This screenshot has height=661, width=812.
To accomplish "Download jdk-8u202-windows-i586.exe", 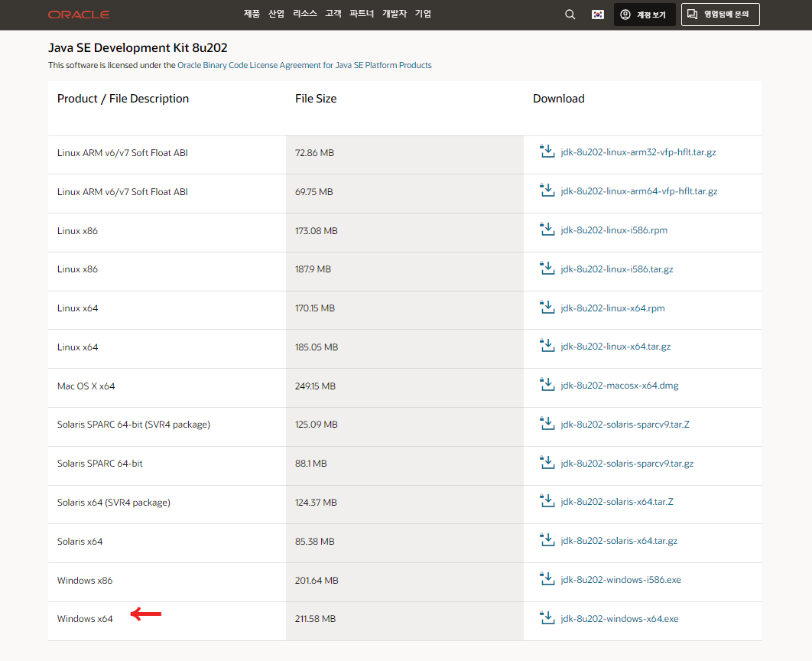I will coord(620,580).
